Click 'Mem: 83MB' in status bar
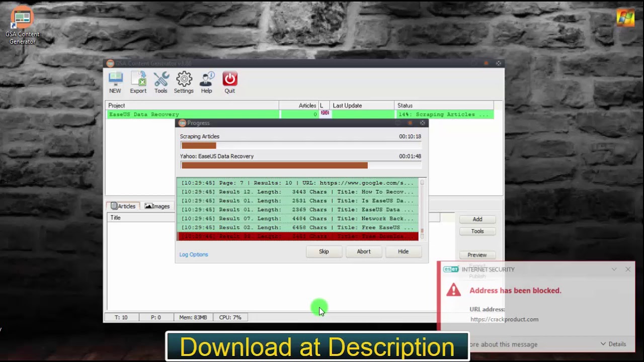 point(193,317)
